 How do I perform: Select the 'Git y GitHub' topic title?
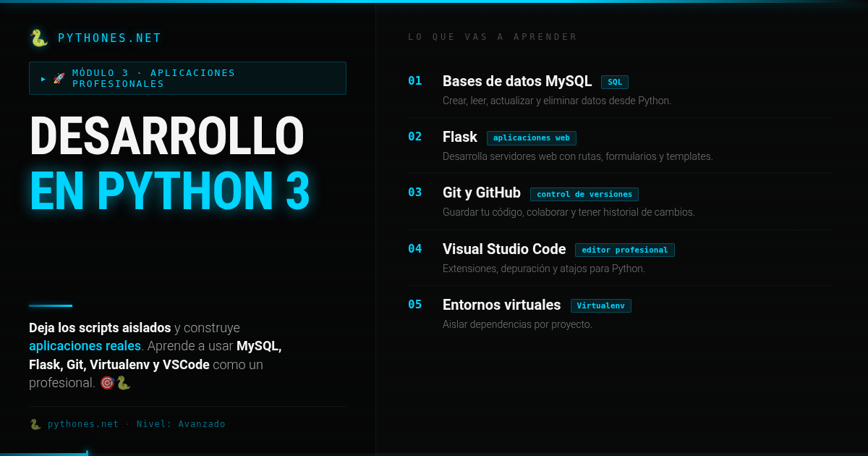pos(481,193)
